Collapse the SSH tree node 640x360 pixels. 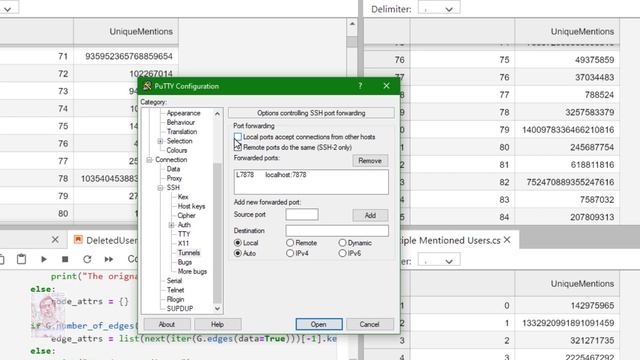tap(160, 188)
